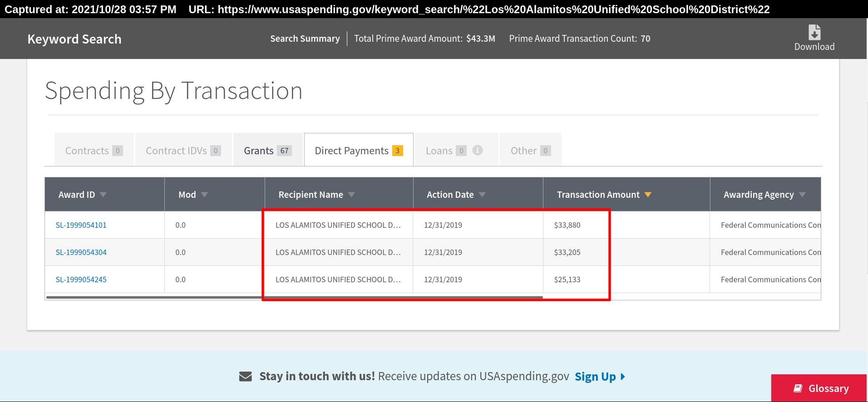Click the Search Summary label
The height and width of the screenshot is (402, 868).
pyautogui.click(x=305, y=39)
